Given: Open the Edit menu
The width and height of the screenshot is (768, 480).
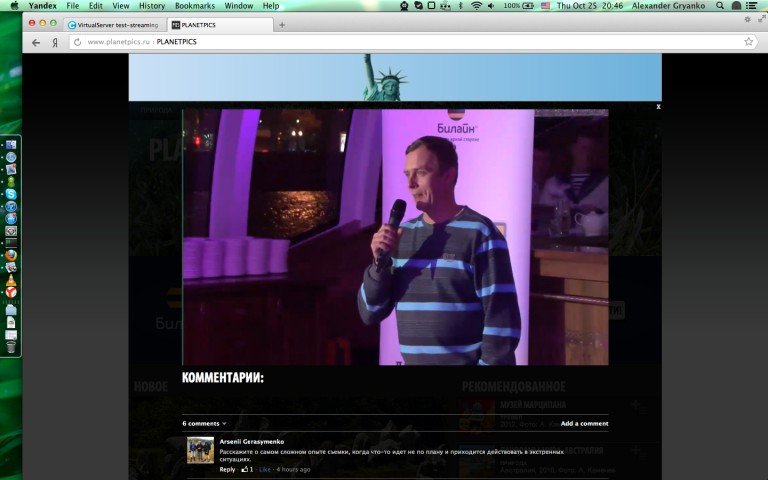Looking at the screenshot, I should pyautogui.click(x=96, y=6).
